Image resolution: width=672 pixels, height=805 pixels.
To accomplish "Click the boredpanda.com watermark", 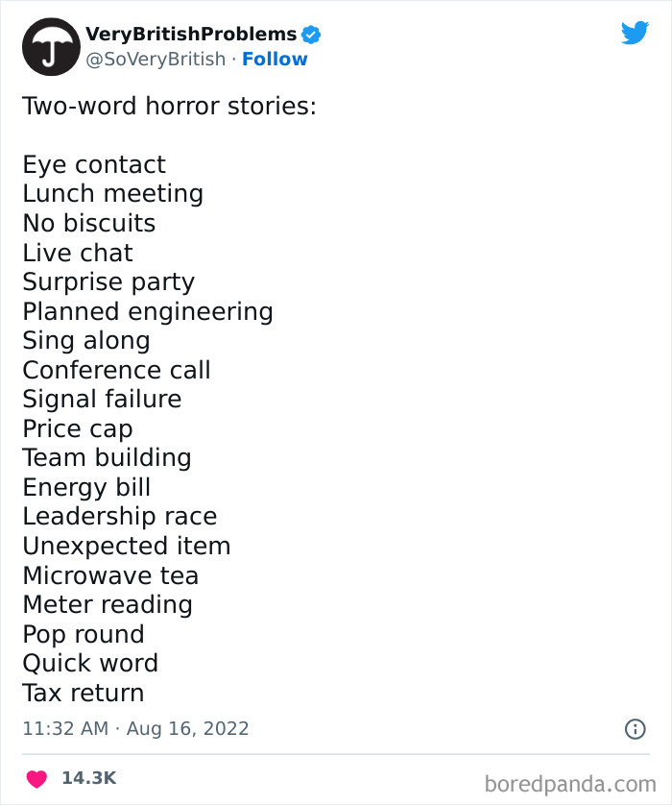I will [570, 783].
